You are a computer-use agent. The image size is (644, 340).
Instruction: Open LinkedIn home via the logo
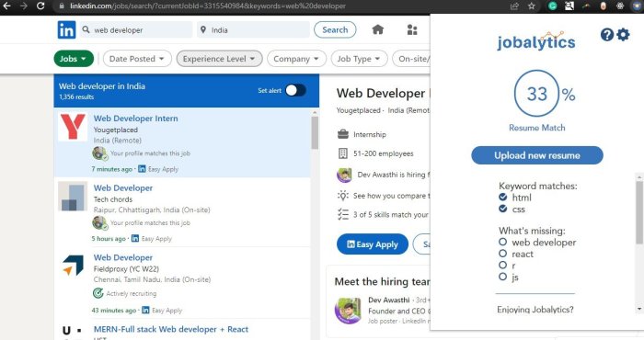(66, 30)
